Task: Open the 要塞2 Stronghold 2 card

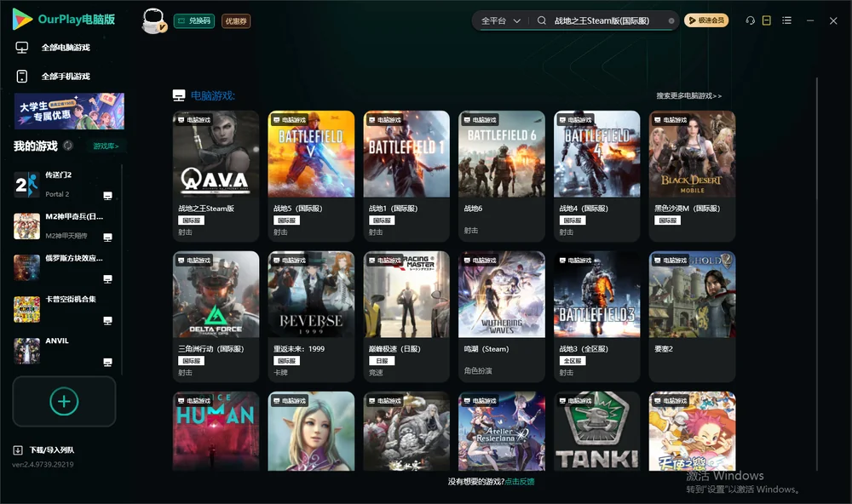Action: 692,317
